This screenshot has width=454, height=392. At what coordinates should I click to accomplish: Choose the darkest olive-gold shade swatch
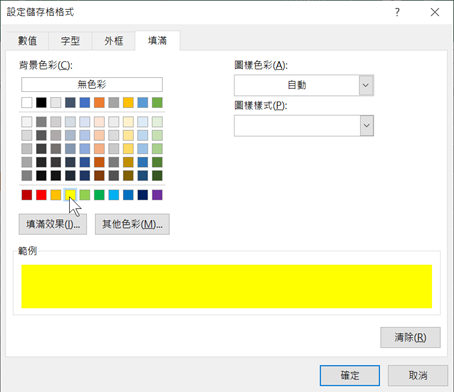coord(128,175)
